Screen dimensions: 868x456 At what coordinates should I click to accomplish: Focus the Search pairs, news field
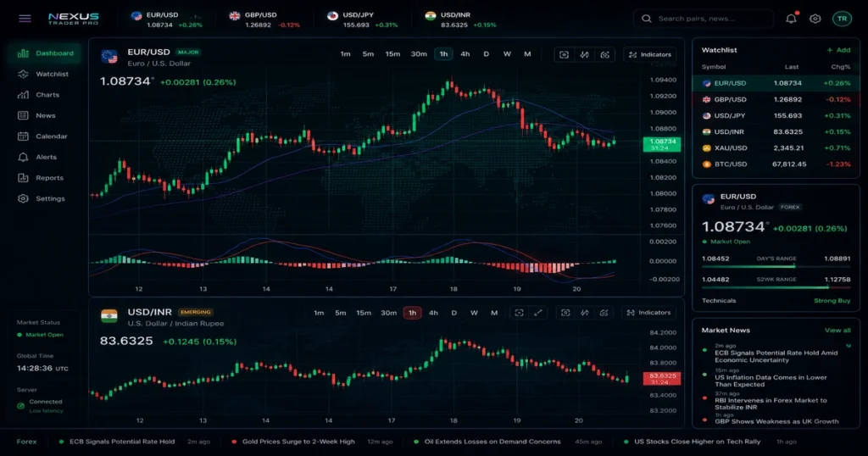click(703, 19)
